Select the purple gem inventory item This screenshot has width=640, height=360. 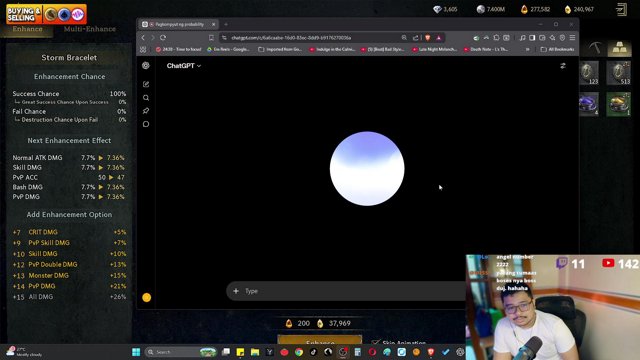coord(589,104)
